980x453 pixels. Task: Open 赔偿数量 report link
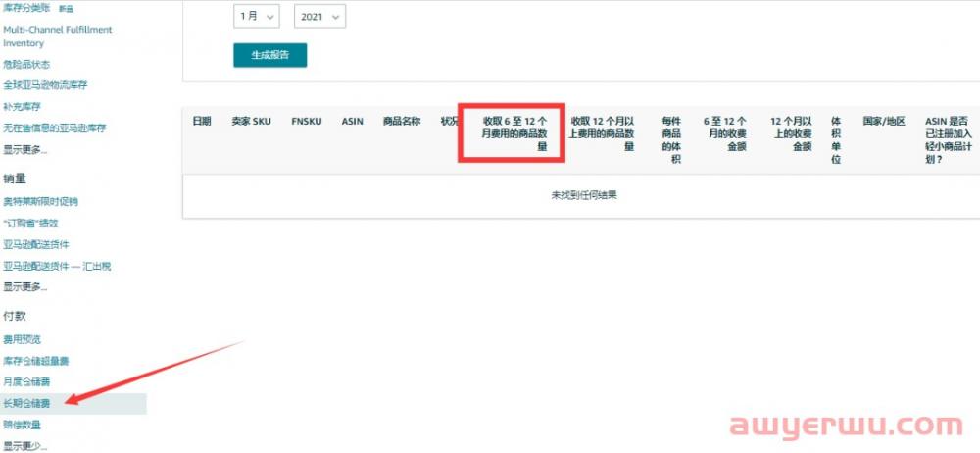tap(22, 425)
